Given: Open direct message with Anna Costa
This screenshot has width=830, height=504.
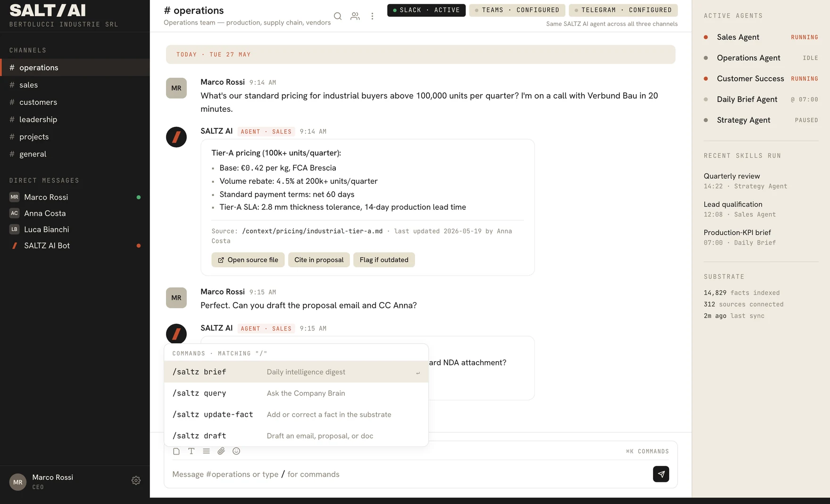Looking at the screenshot, I should tap(75, 213).
